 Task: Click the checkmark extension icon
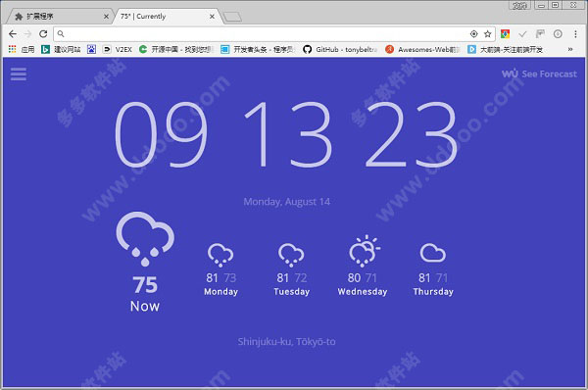[522, 34]
